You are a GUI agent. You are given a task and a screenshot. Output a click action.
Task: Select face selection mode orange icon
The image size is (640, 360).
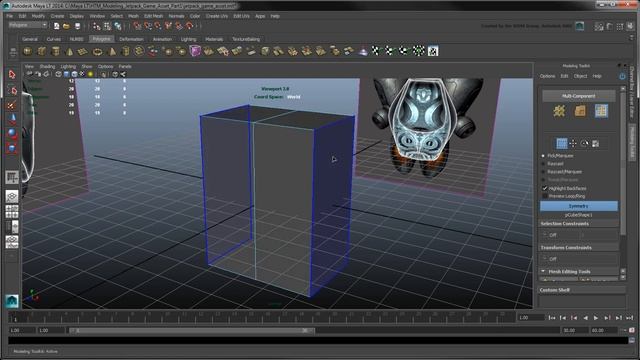pyautogui.click(x=580, y=111)
